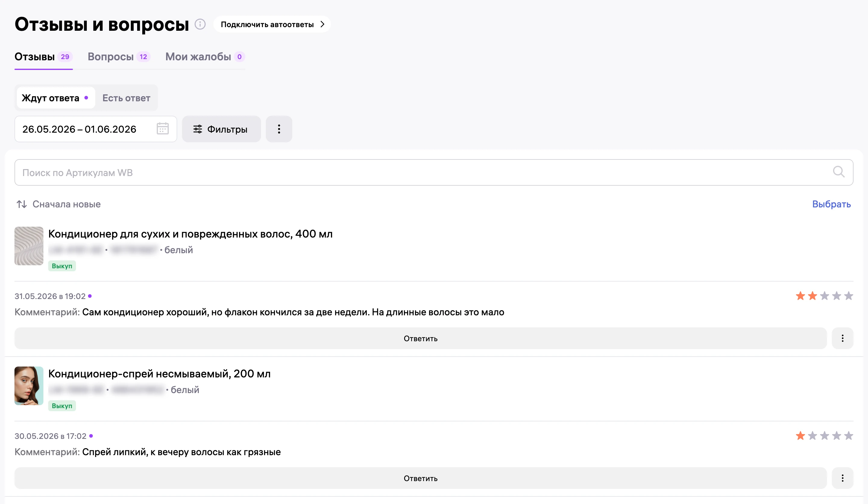Click Выкуп badge under conditioner 400 мл

(62, 266)
